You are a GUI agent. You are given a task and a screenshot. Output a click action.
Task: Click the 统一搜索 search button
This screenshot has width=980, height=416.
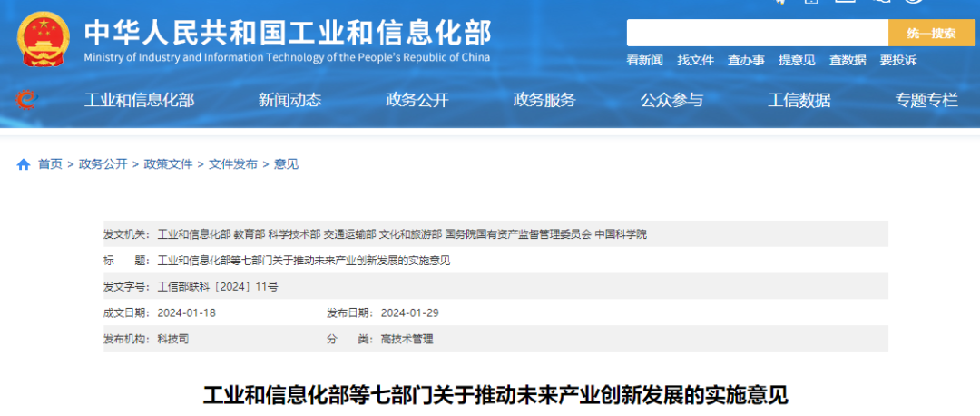point(931,34)
